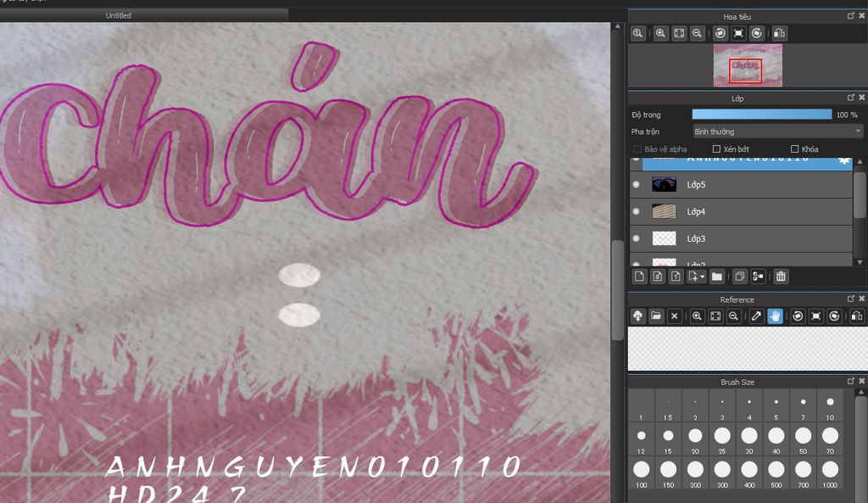Zoom in using the Hoa tiêu panel

pos(660,33)
